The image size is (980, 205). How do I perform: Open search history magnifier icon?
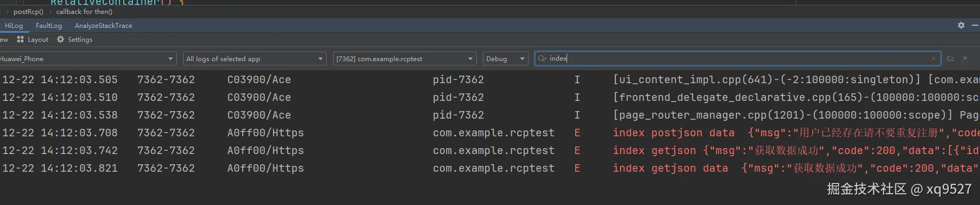pos(542,58)
